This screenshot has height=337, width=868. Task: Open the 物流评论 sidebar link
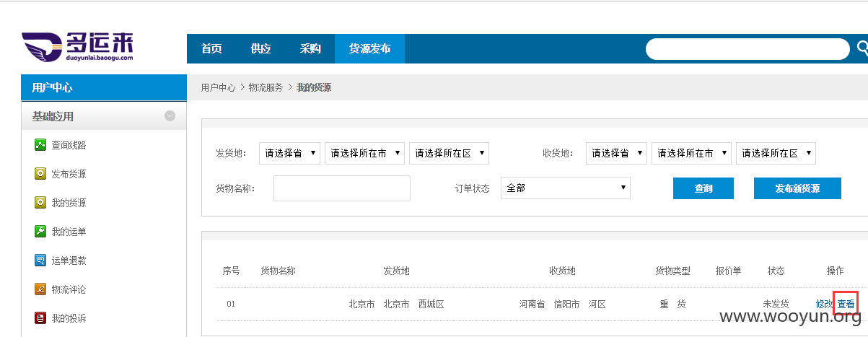pyautogui.click(x=69, y=289)
